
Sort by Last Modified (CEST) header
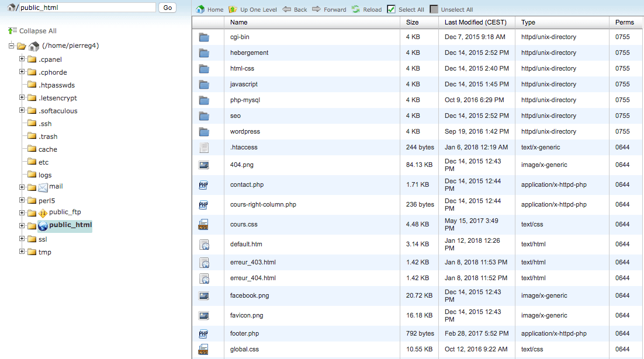coord(476,22)
